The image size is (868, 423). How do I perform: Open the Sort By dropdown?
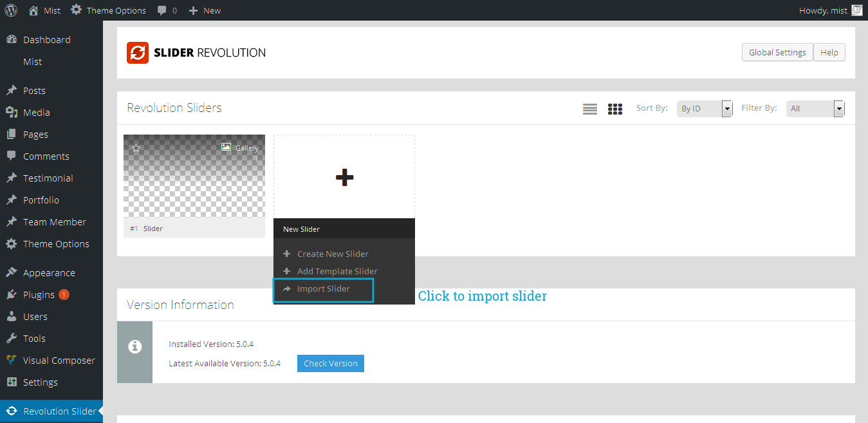click(705, 109)
